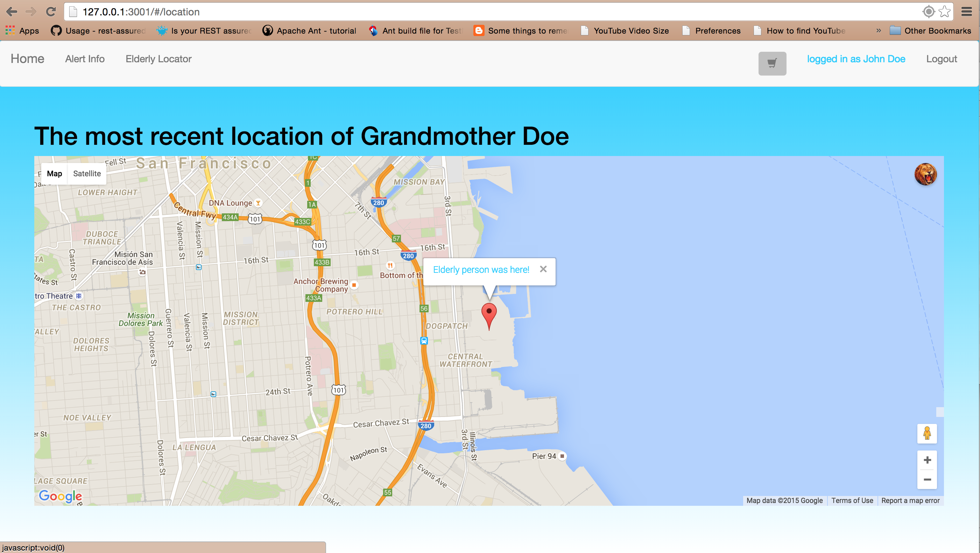Open the Apps bookmarks shortcut
The width and height of the screenshot is (980, 553).
22,30
